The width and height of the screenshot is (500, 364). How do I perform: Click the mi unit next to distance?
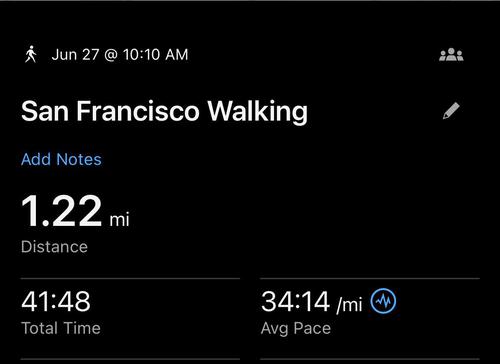(x=120, y=219)
